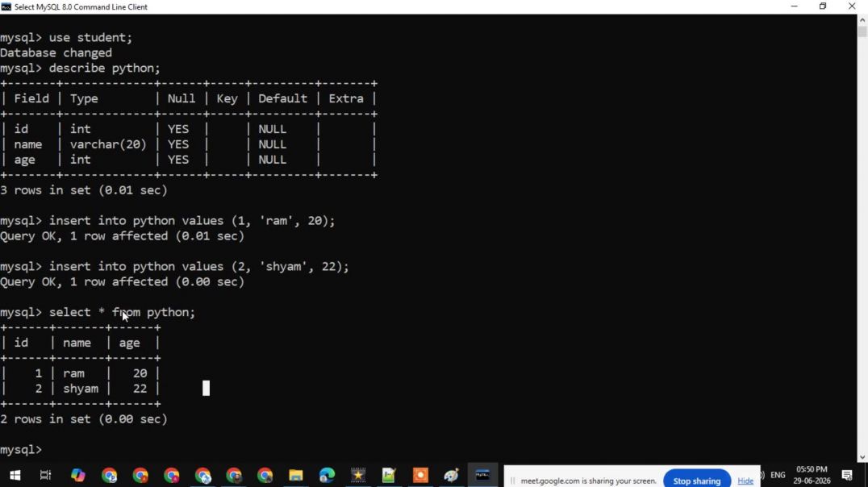Click the 'Database changed' message
The image size is (868, 487).
56,53
